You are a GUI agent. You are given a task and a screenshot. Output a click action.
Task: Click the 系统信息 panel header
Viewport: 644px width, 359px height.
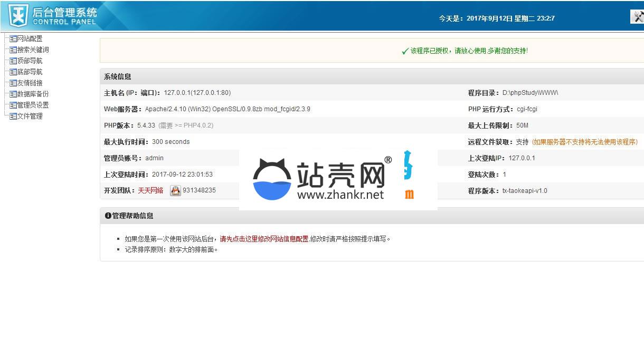click(x=118, y=76)
